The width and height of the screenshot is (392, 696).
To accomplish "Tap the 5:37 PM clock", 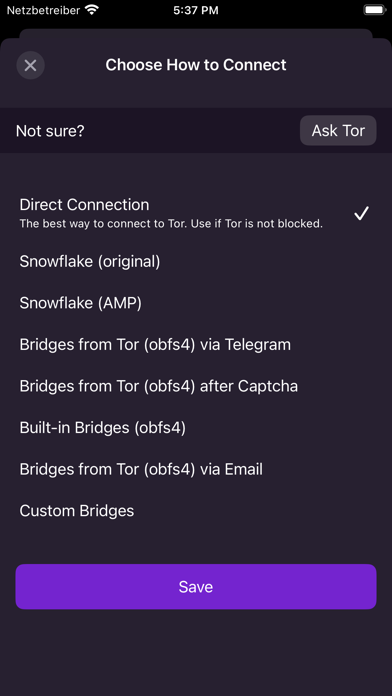I will 196,10.
